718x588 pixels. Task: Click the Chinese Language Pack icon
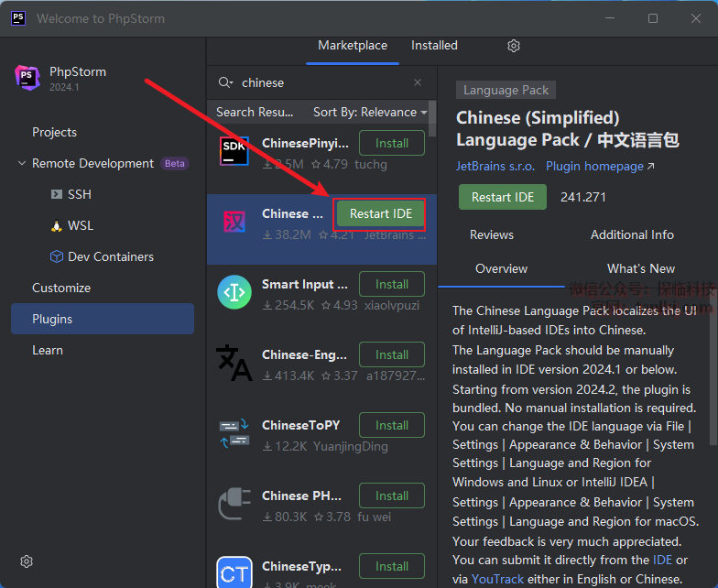click(x=234, y=223)
